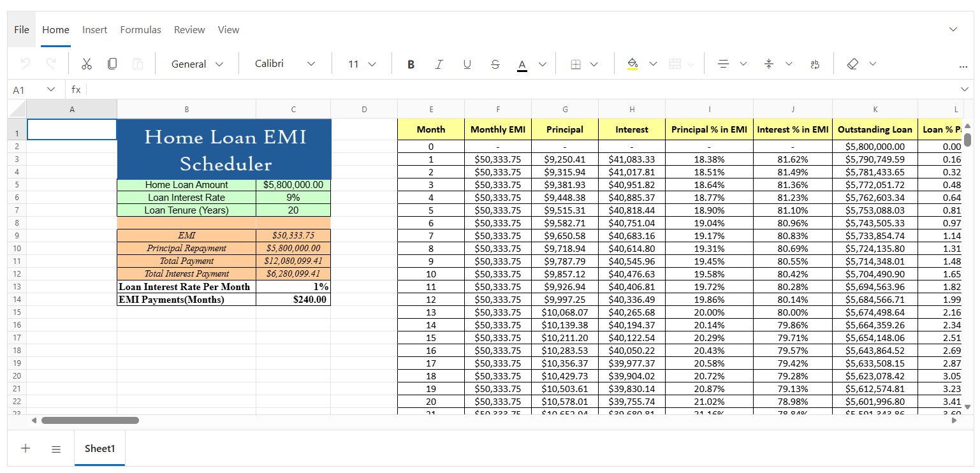Viewport: 980px width, 473px height.
Task: Open the Insert menu
Action: (x=94, y=29)
